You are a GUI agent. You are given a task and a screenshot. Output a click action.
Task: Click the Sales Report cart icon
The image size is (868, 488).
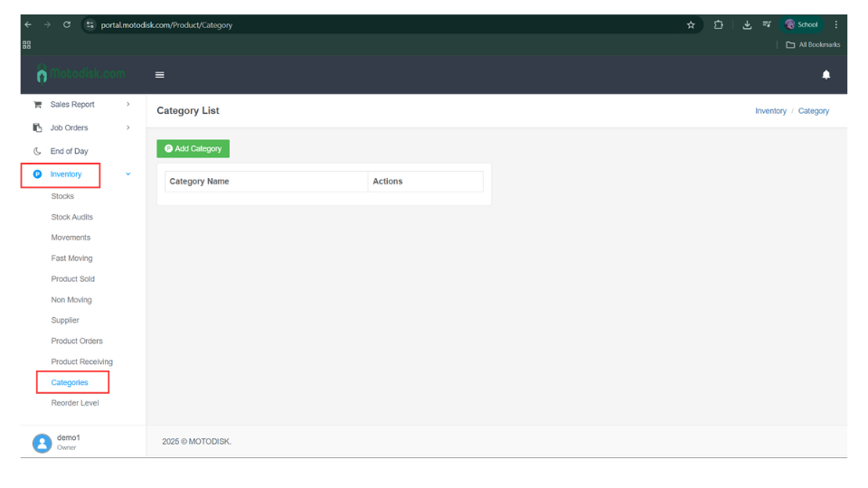37,105
